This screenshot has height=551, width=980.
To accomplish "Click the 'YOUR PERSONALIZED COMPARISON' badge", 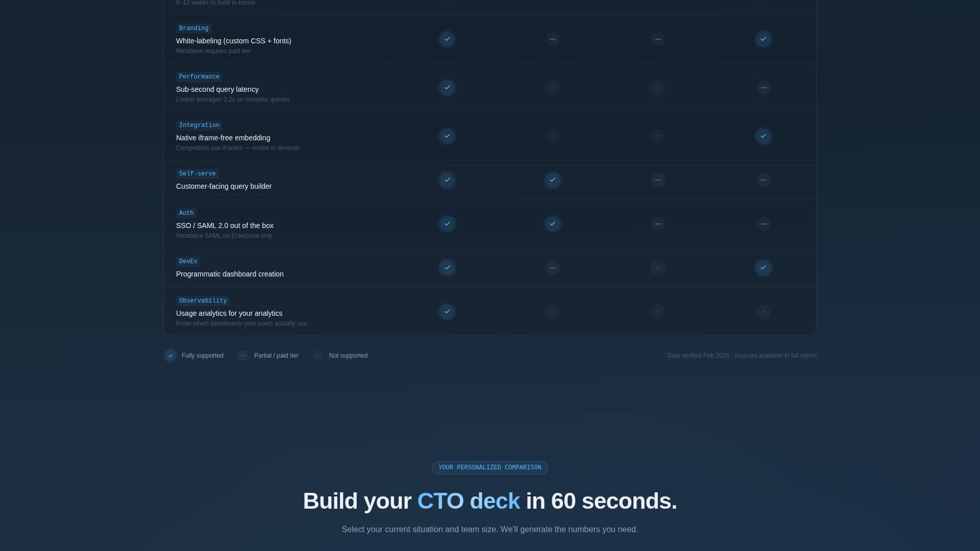I will coord(490,468).
